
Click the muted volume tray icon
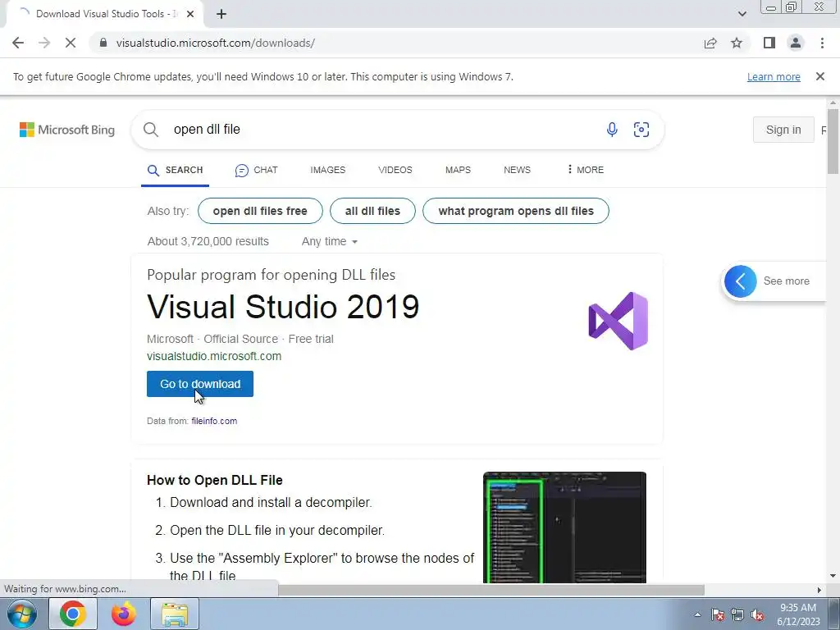(757, 614)
